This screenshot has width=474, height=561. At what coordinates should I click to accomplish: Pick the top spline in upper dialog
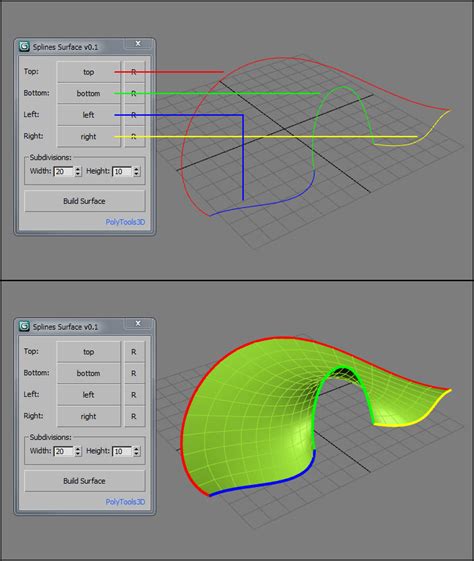(88, 72)
